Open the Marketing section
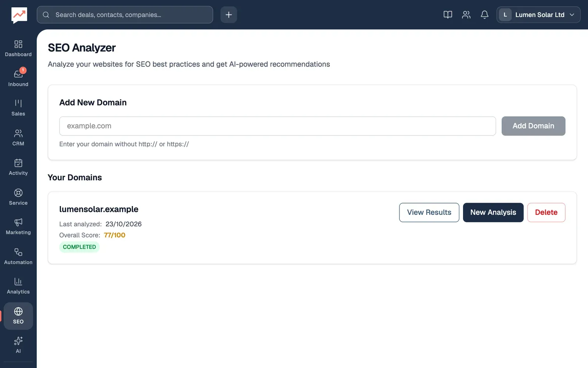The image size is (588, 368). [18, 226]
